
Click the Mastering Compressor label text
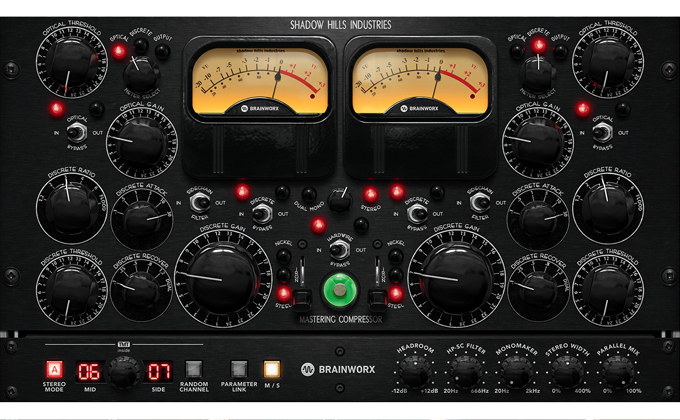(340, 320)
